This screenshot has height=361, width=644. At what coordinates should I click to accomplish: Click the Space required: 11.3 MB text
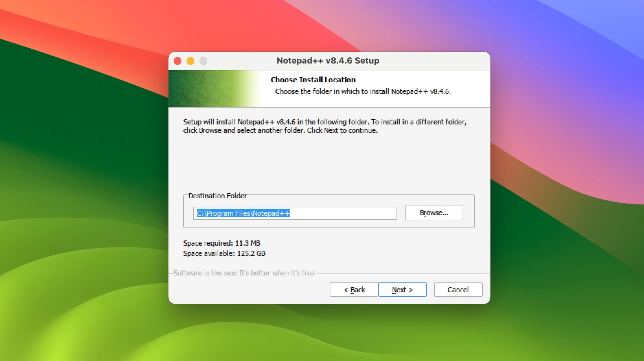222,243
